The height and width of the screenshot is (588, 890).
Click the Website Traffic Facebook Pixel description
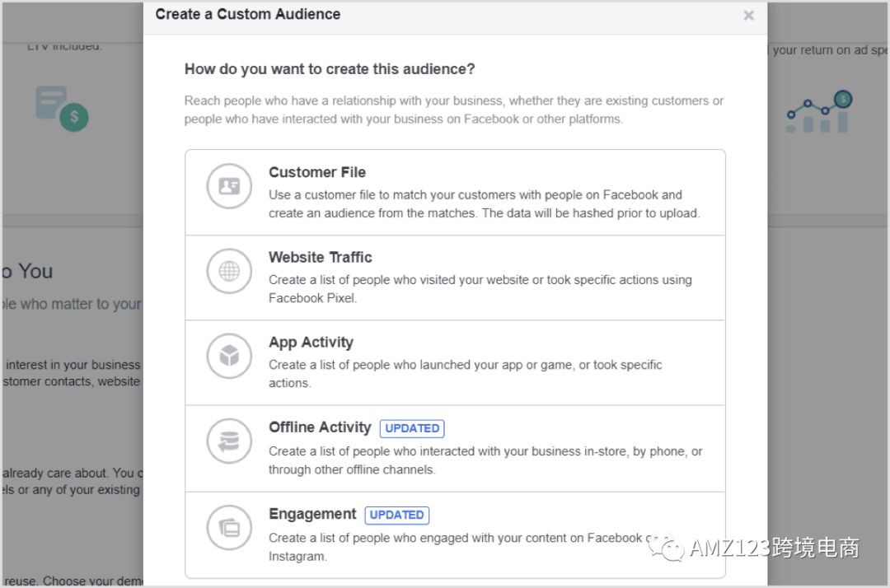[480, 288]
